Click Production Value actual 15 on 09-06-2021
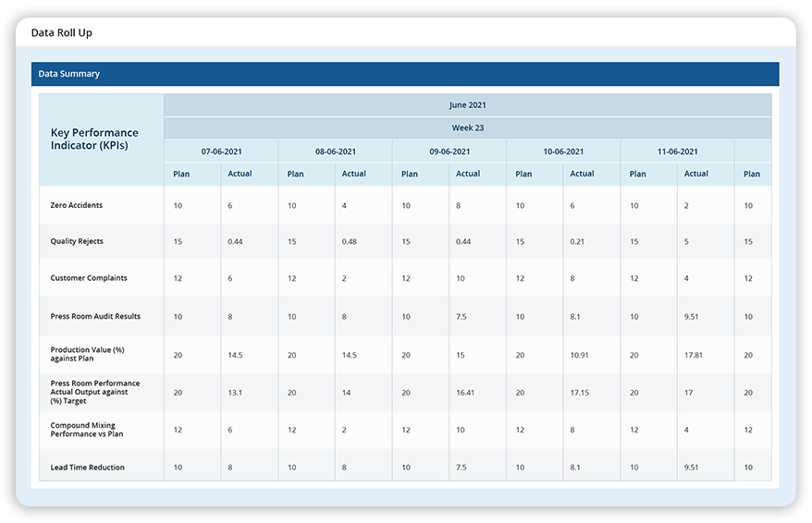 pyautogui.click(x=461, y=356)
